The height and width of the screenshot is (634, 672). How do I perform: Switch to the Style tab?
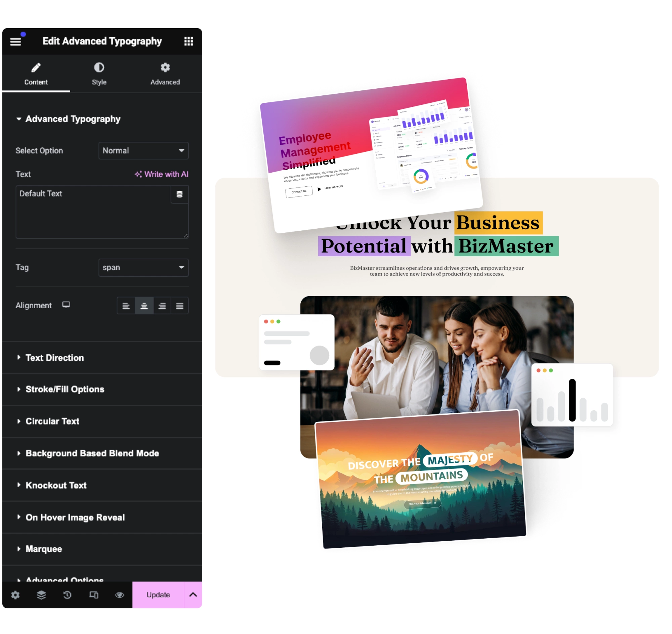(x=99, y=73)
